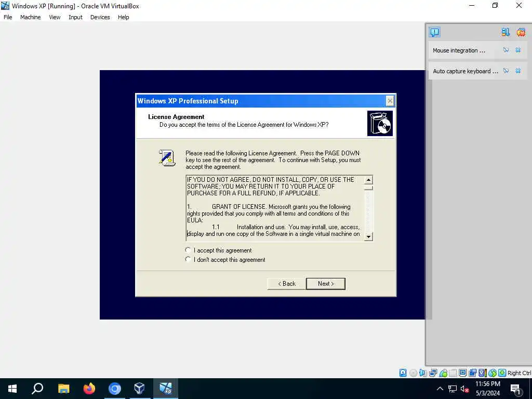
Task: Click the virtualization features V icon
Action: [482, 373]
